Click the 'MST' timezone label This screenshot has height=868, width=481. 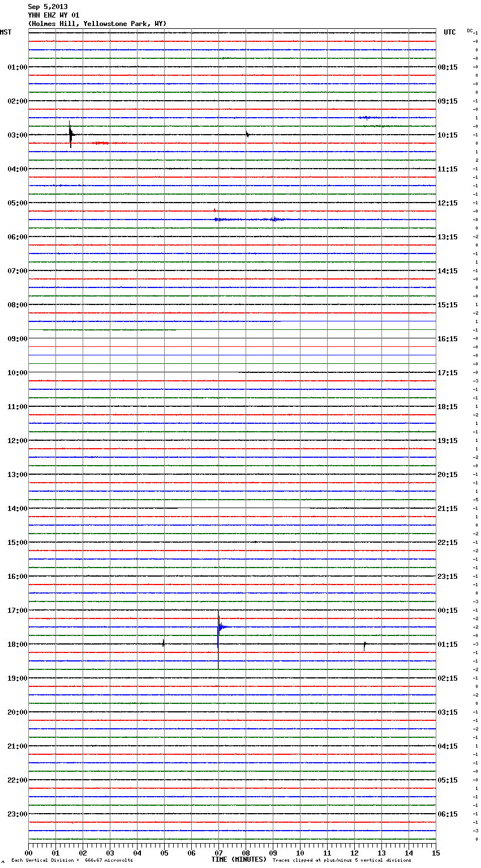(x=6, y=32)
